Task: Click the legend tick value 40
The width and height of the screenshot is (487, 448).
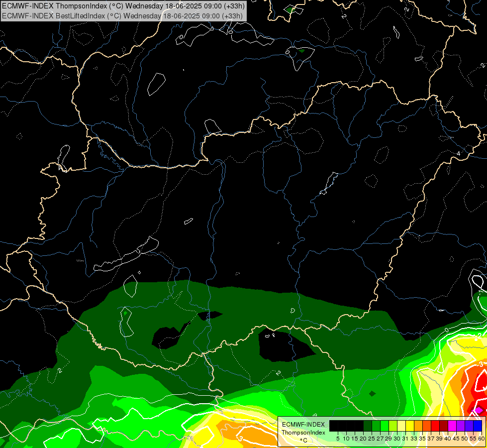Action: pyautogui.click(x=448, y=439)
